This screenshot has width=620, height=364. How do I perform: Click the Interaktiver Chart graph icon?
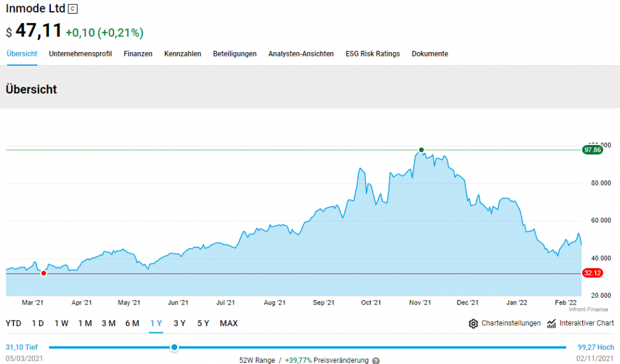(551, 324)
